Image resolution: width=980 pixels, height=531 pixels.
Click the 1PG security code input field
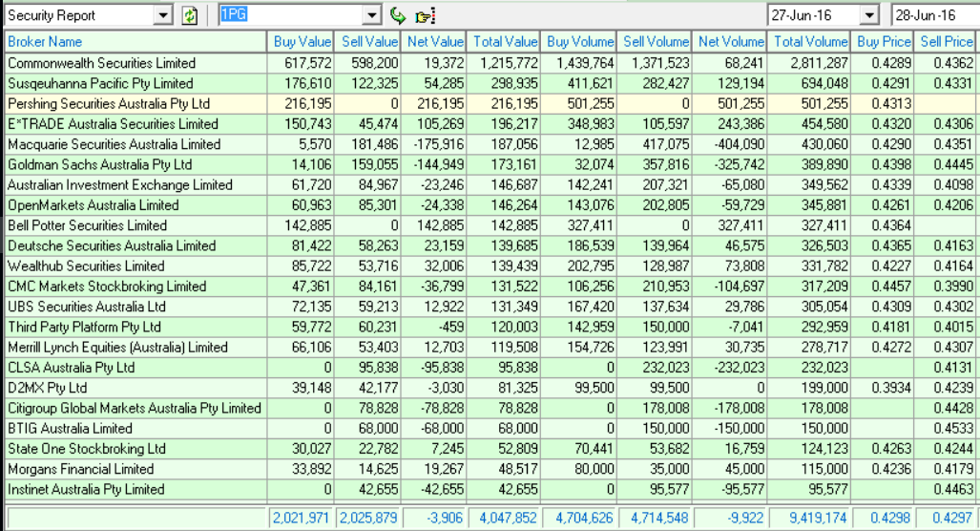point(291,15)
